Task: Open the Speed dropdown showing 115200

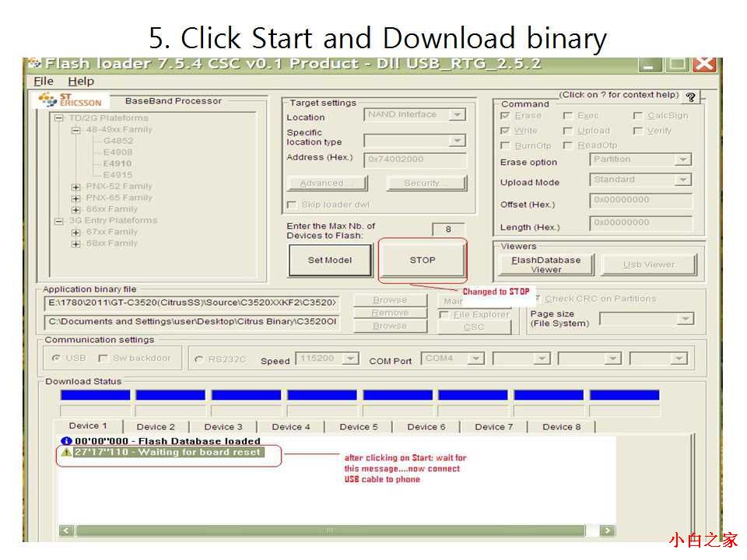Action: pos(351,358)
